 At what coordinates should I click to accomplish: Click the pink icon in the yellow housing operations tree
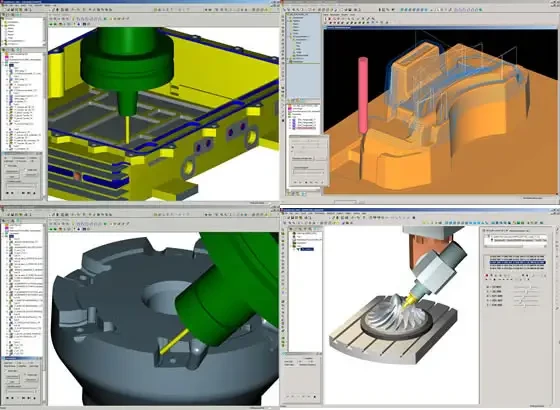tap(6, 57)
